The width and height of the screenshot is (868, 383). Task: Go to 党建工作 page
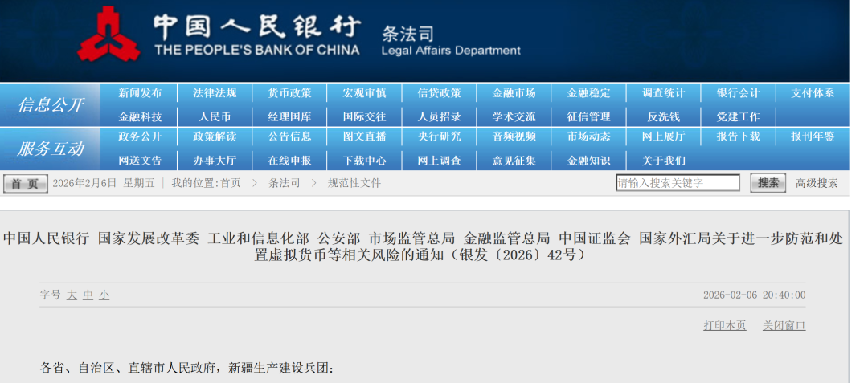tap(739, 117)
